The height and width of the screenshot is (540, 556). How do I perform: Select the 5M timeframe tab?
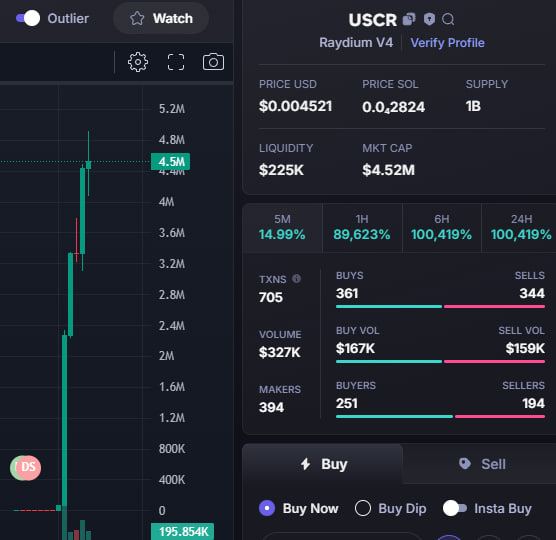282,227
